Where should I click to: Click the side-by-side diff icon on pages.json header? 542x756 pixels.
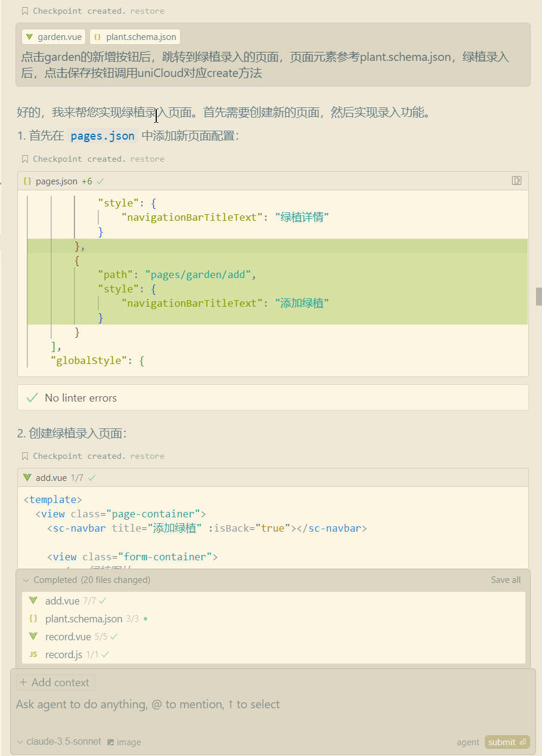click(516, 181)
